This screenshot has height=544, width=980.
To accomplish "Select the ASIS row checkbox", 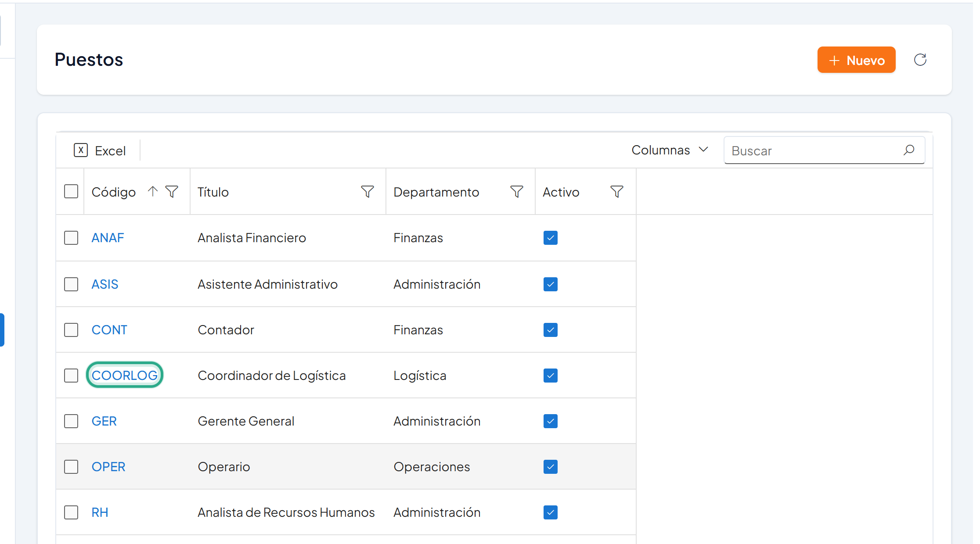I will tap(71, 284).
